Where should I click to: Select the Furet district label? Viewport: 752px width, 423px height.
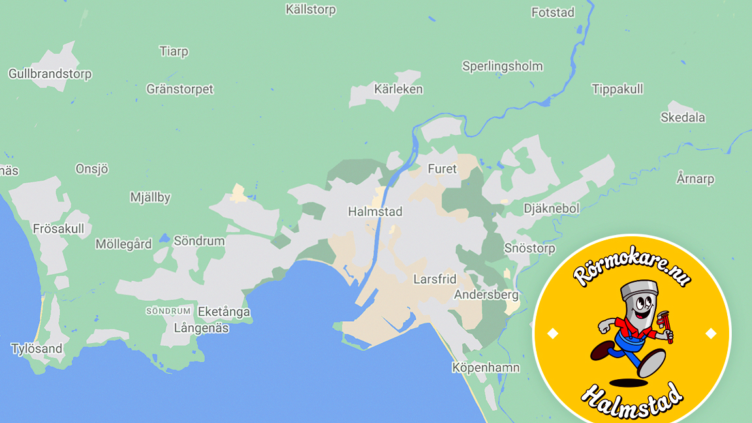point(442,169)
